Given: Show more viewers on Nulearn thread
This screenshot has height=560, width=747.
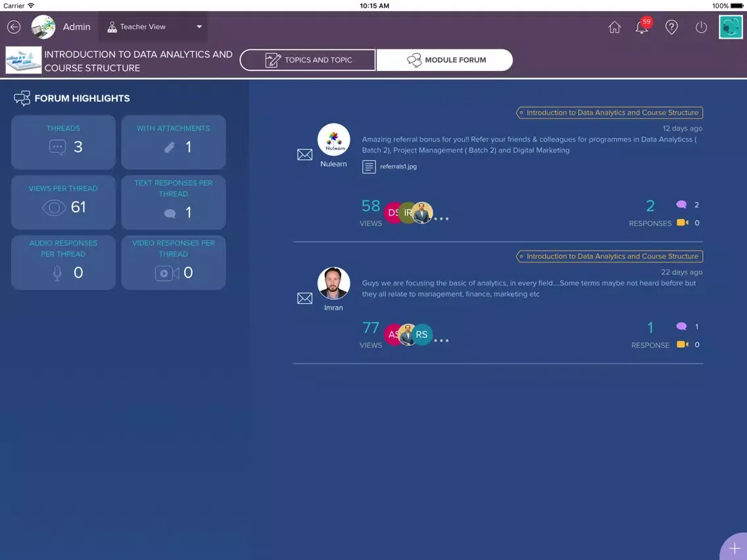Looking at the screenshot, I should click(441, 219).
